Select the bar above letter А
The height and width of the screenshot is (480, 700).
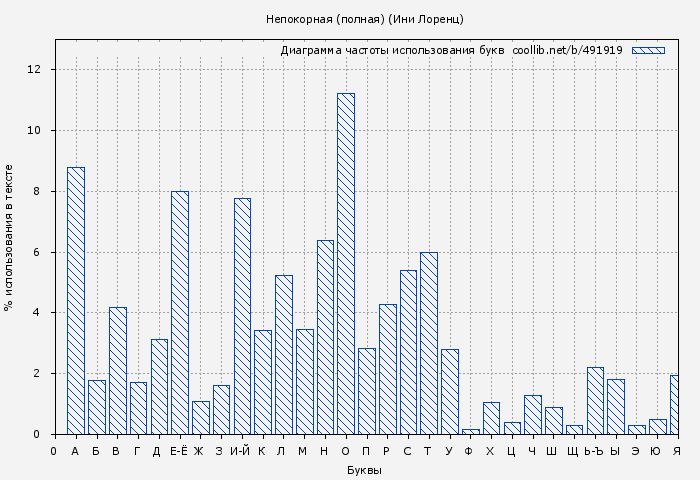76,300
